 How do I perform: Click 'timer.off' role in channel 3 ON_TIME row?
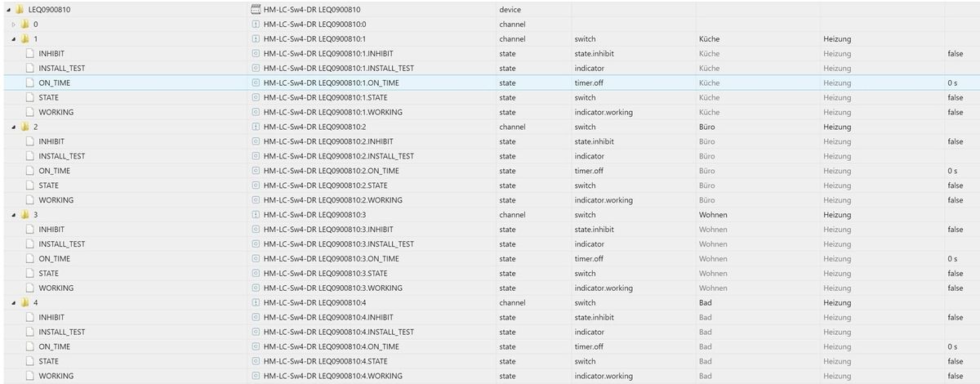tap(589, 259)
